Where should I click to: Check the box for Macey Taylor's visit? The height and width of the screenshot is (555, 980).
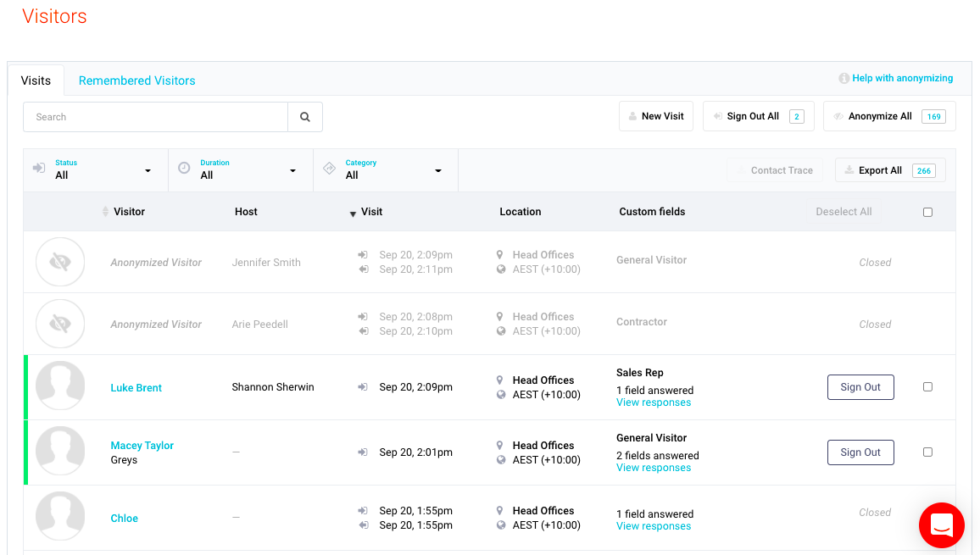point(927,452)
